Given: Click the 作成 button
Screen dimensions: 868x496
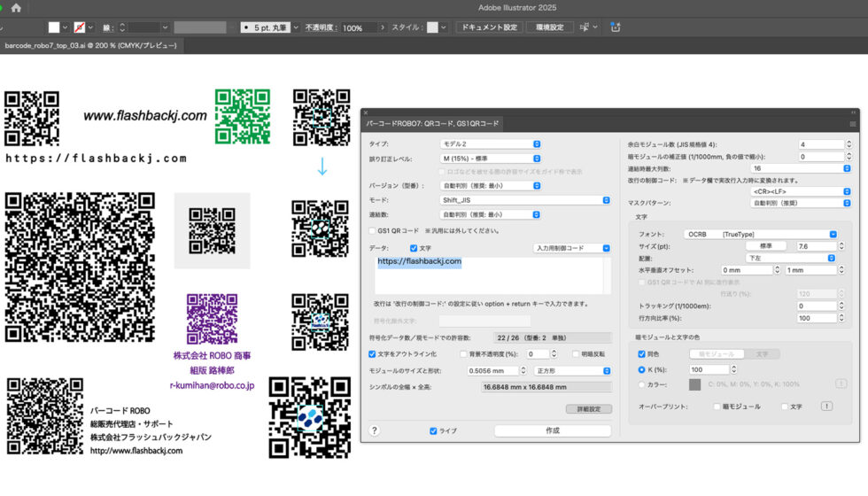Looking at the screenshot, I should click(553, 430).
